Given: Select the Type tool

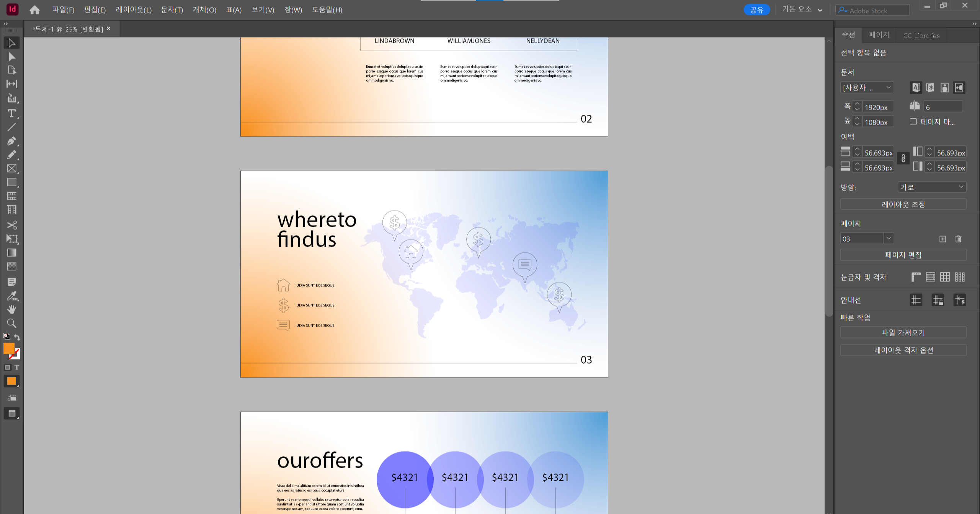Looking at the screenshot, I should 11,113.
